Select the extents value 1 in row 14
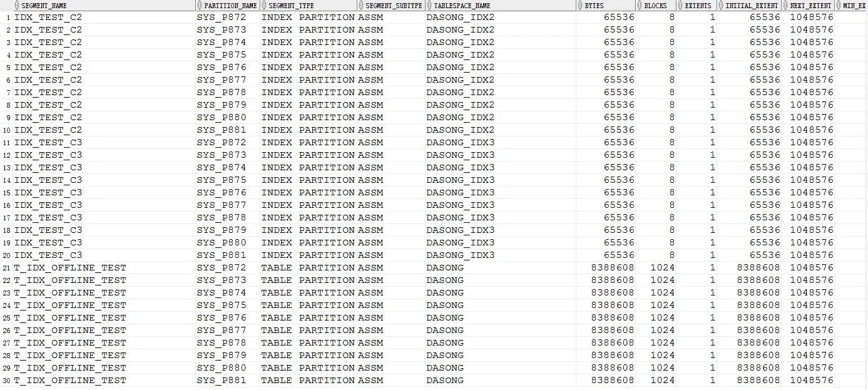This screenshot has width=868, height=390. tap(712, 180)
